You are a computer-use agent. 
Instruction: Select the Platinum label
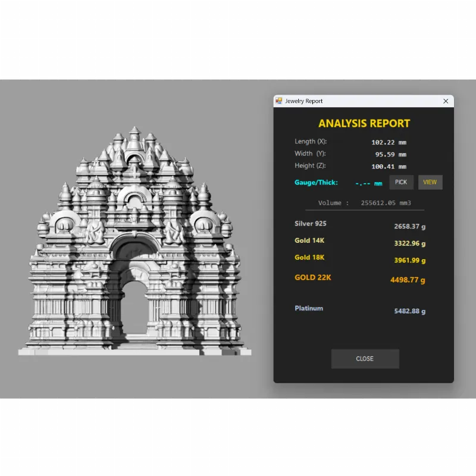309,308
